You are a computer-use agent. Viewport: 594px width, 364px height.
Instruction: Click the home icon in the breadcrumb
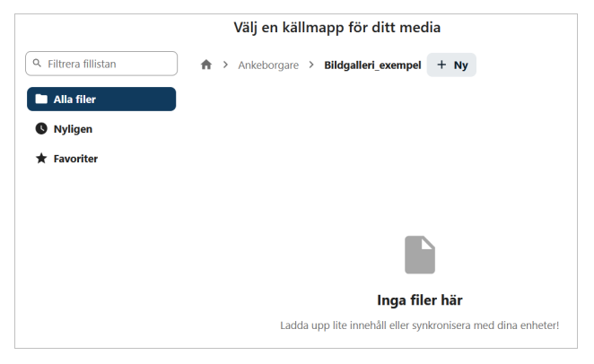(x=206, y=65)
